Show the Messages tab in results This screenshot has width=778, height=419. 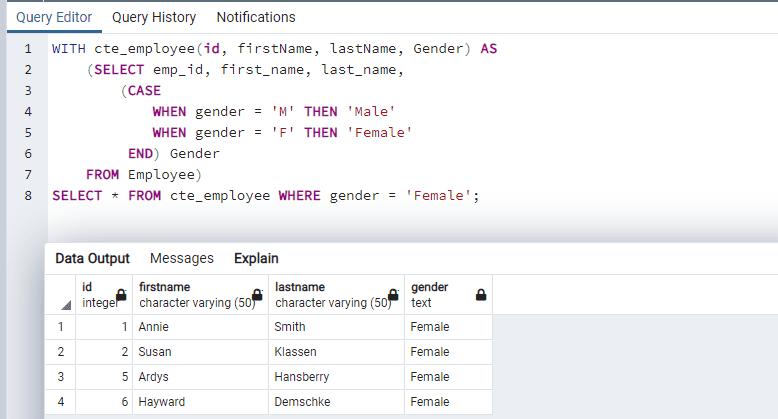(x=181, y=258)
